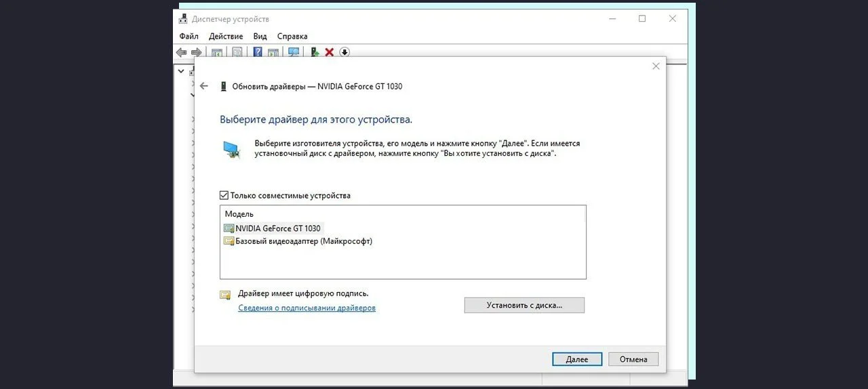Click the show/hide console tree toolbar icon
The image size is (868, 389).
coord(217,52)
